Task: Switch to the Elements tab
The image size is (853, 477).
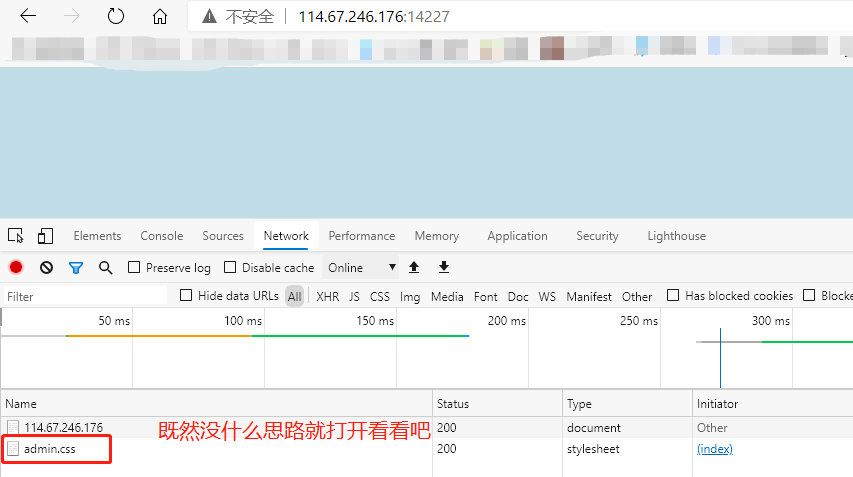Action: tap(97, 236)
